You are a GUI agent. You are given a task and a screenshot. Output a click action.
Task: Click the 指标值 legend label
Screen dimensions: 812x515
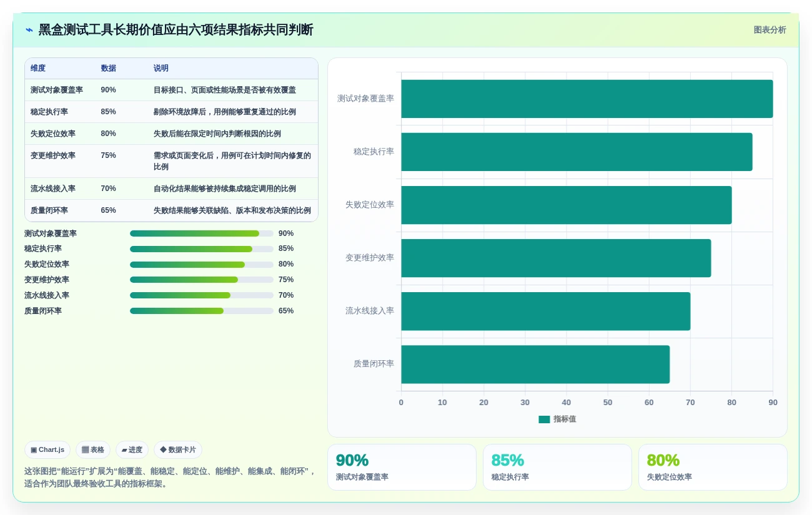pyautogui.click(x=565, y=419)
